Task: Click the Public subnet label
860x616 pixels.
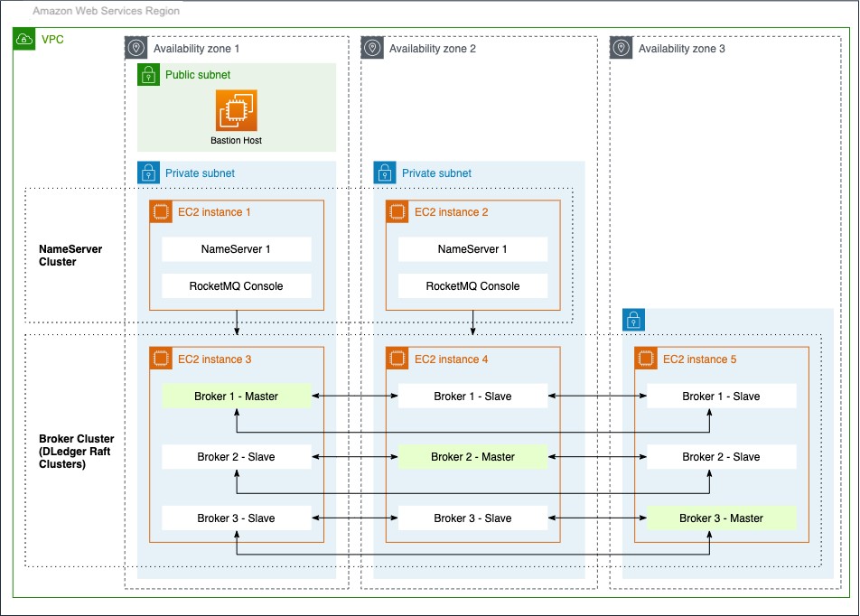Action: click(198, 75)
